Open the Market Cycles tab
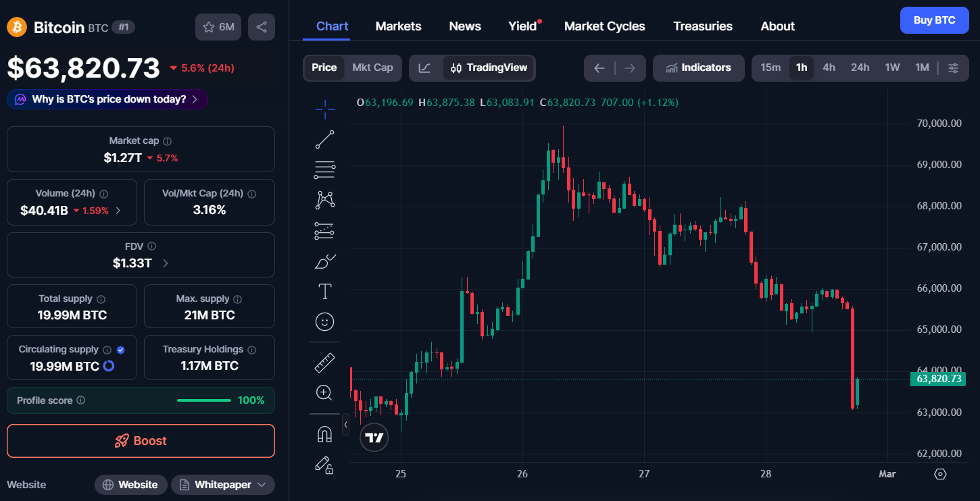This screenshot has width=980, height=501. pyautogui.click(x=605, y=26)
